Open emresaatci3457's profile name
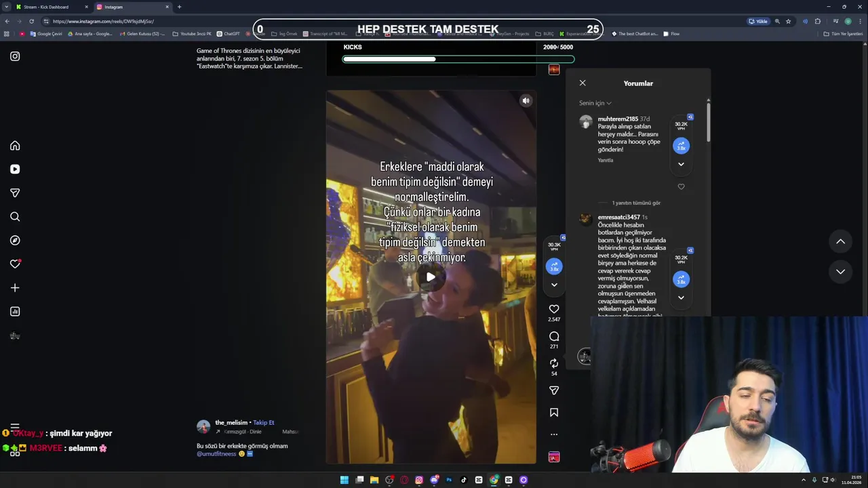Image resolution: width=868 pixels, height=488 pixels. point(619,218)
